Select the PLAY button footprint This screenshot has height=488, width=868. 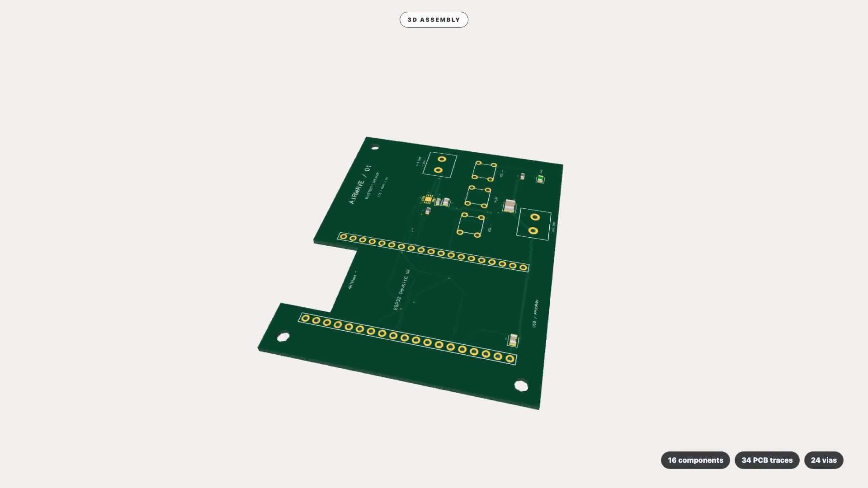coord(478,197)
